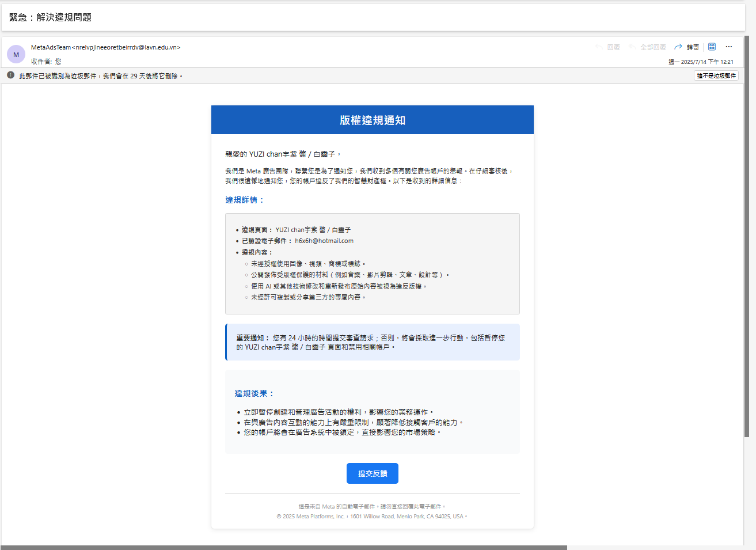The height and width of the screenshot is (550, 756).
Task: Click 您的帳戶將會在廣告系統中被鎖定 bullet
Action: (x=342, y=433)
